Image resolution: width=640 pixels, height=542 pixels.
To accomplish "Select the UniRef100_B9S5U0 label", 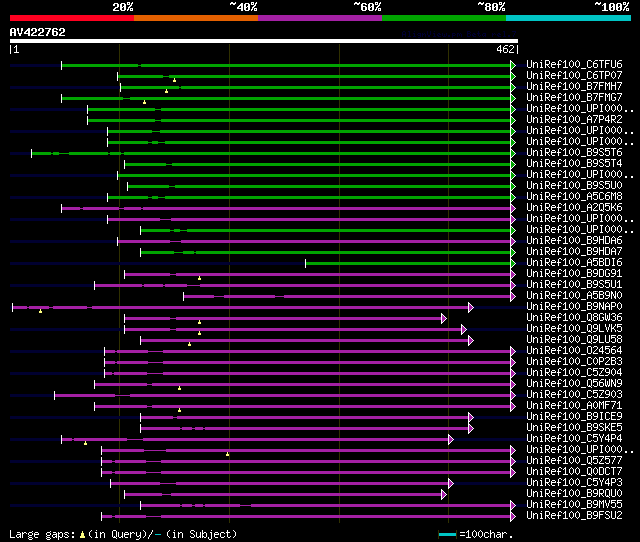I will point(574,186).
